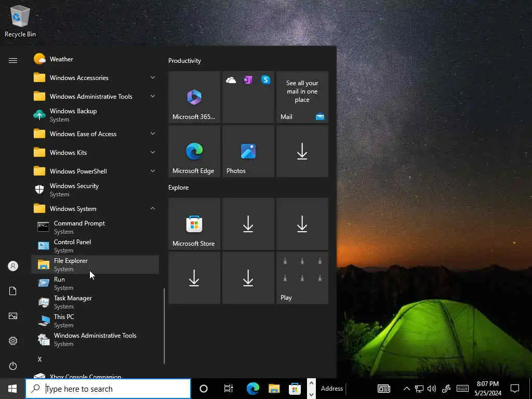
Task: Open Windows Administrative Tools System shortcut
Action: [x=95, y=339]
